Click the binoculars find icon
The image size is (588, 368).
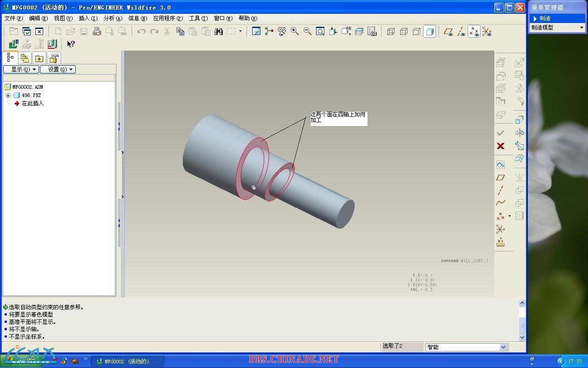click(x=219, y=31)
